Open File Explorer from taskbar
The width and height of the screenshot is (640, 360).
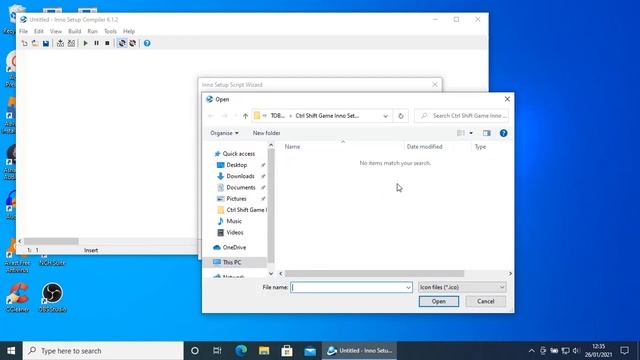coord(264,351)
